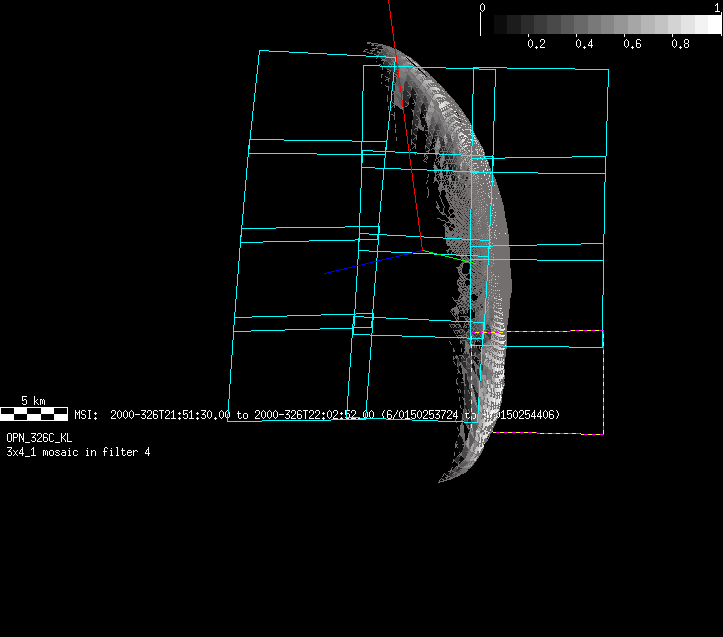Click the 0.4 tick label on colorbar
Image resolution: width=723 pixels, height=637 pixels.
pyautogui.click(x=584, y=44)
